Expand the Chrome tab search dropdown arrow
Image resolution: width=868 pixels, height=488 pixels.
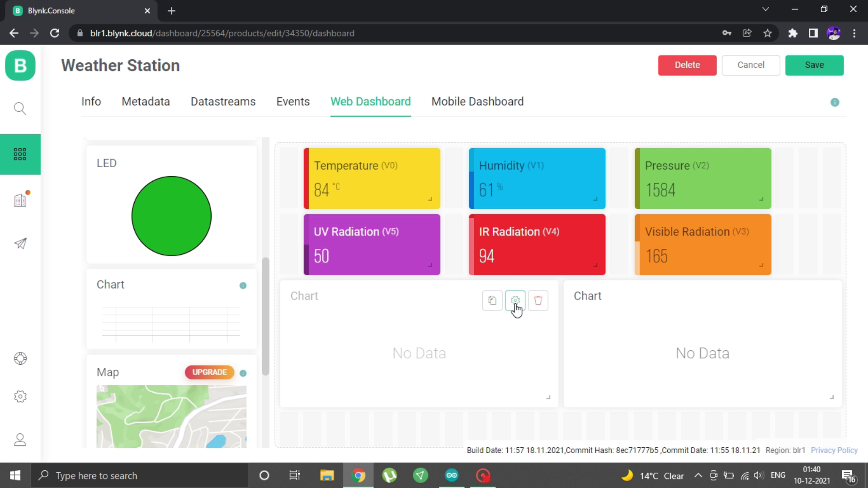click(765, 9)
